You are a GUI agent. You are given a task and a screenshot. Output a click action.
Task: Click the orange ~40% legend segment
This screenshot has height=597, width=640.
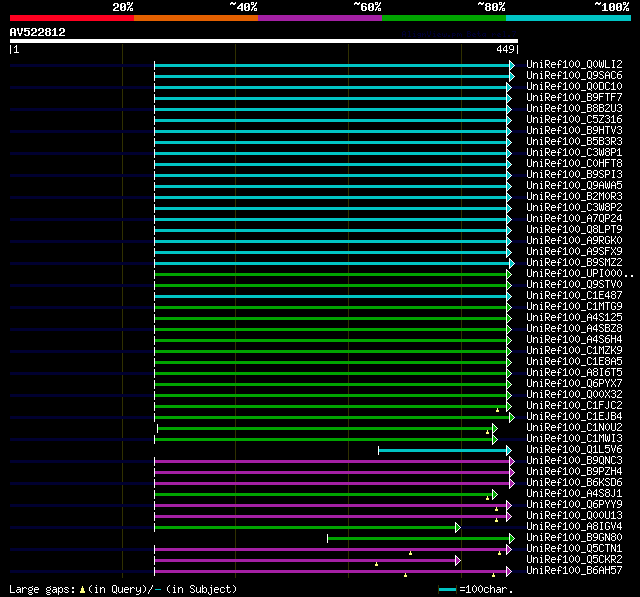tap(196, 18)
